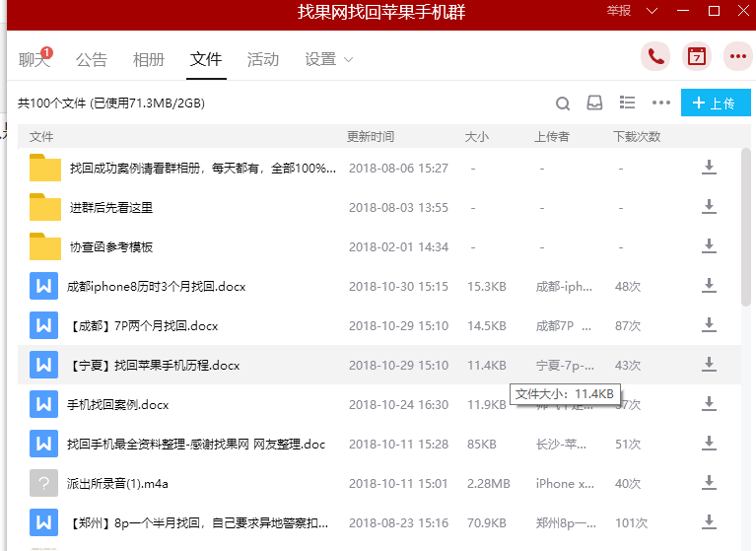Screen dimensions: 756x551
Task: Open the 活动 tab
Action: tap(263, 59)
